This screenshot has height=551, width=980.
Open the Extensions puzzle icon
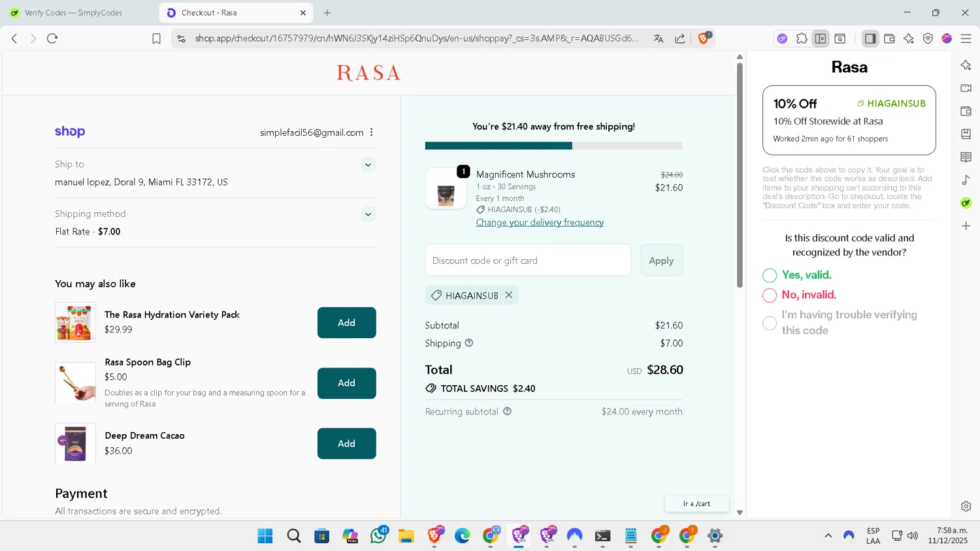pyautogui.click(x=802, y=39)
